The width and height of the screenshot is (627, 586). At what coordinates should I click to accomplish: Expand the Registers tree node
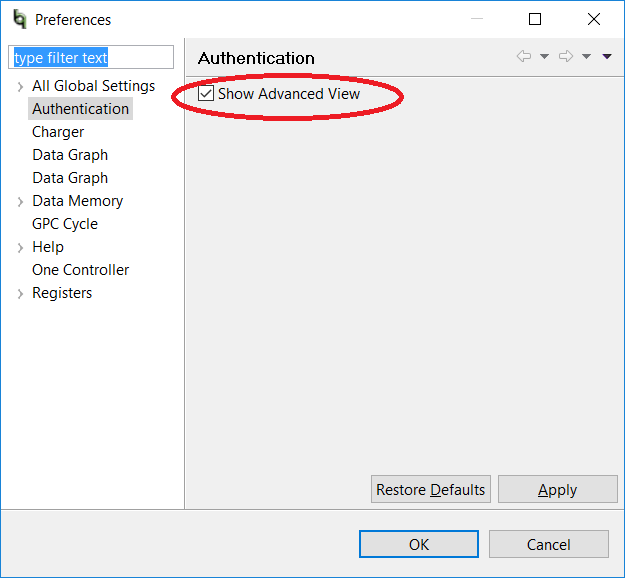(x=20, y=294)
